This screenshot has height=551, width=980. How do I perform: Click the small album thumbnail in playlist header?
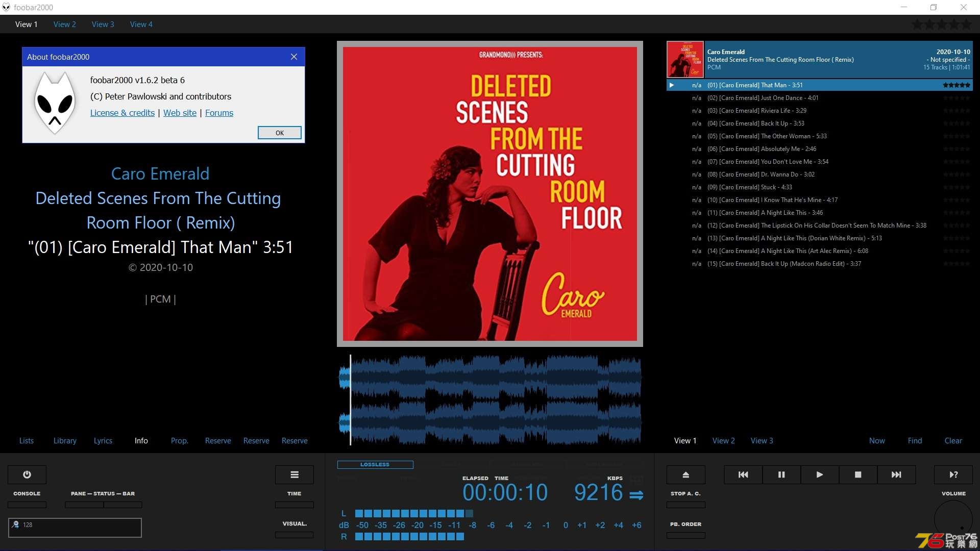point(685,60)
